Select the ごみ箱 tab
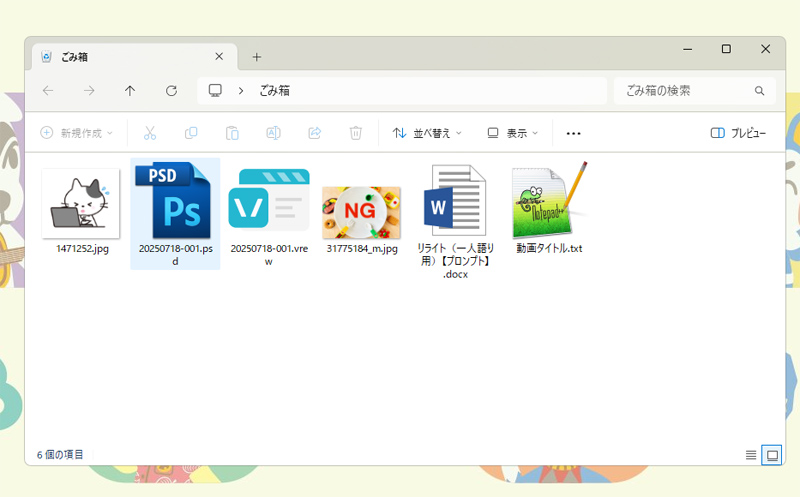Image resolution: width=800 pixels, height=497 pixels. tap(120, 57)
